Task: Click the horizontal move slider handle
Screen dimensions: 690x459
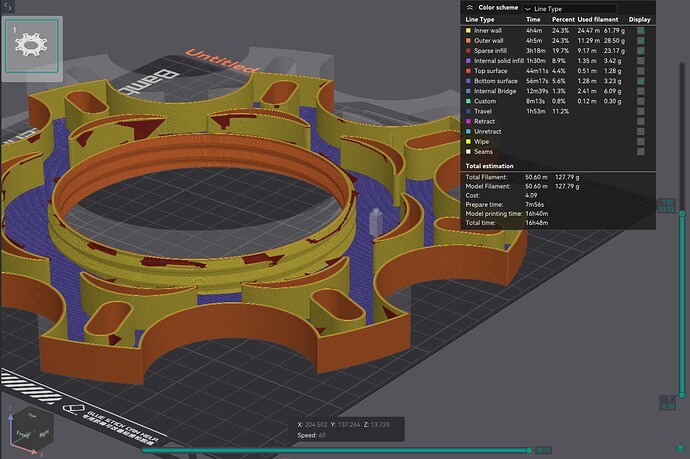Action: tap(529, 450)
